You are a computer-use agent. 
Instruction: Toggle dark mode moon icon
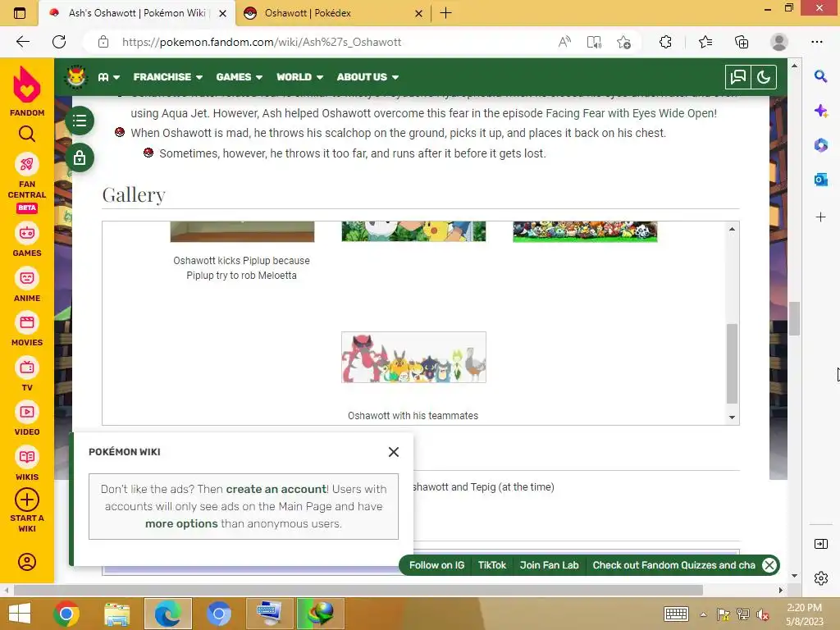(x=764, y=77)
